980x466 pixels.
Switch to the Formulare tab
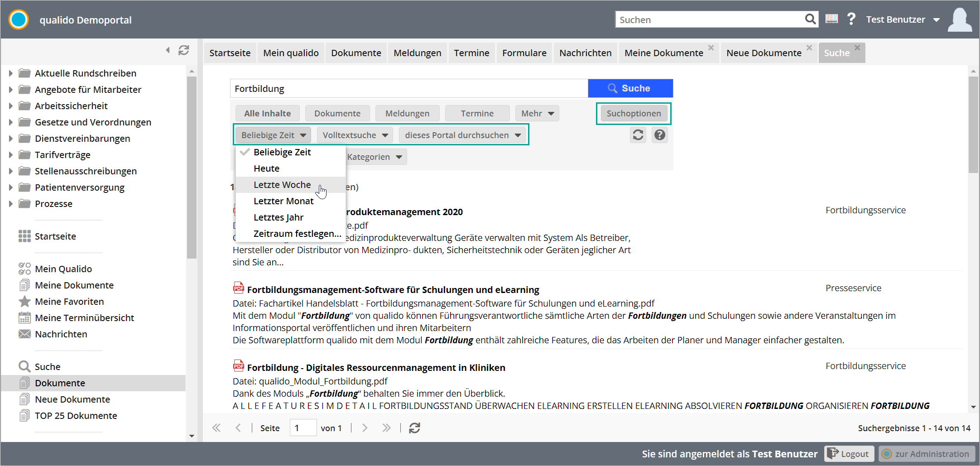pos(524,53)
